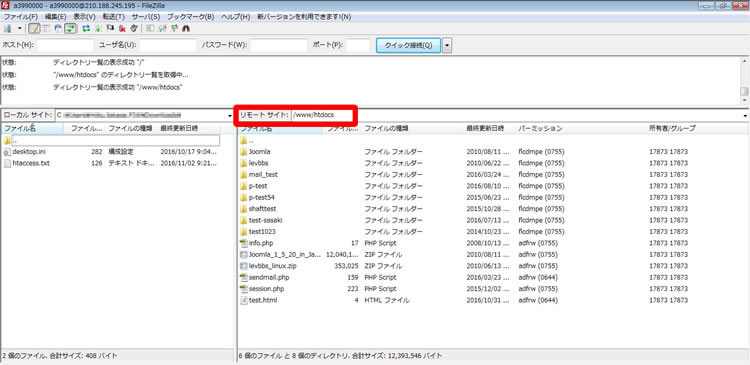Open the Site Manager icon
The width and height of the screenshot is (750, 365).
click(x=7, y=28)
